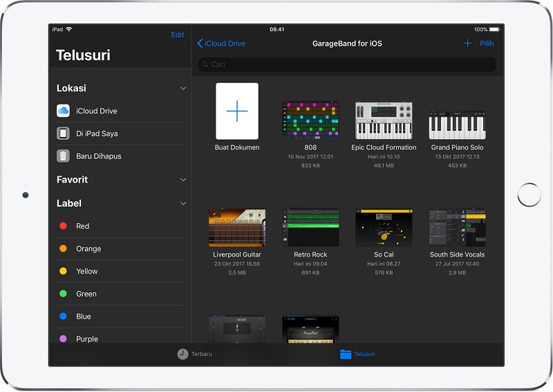
Task: Select the Red label dot
Action: pos(63,226)
